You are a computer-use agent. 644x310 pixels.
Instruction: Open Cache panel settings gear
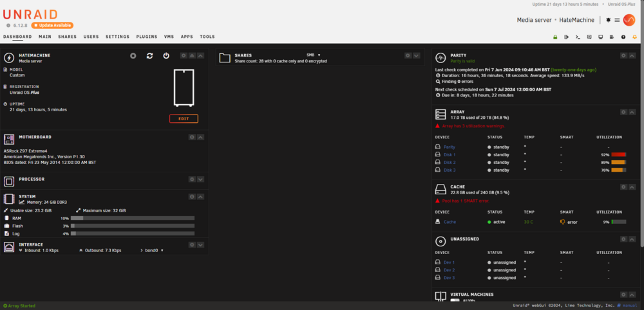[x=623, y=187]
